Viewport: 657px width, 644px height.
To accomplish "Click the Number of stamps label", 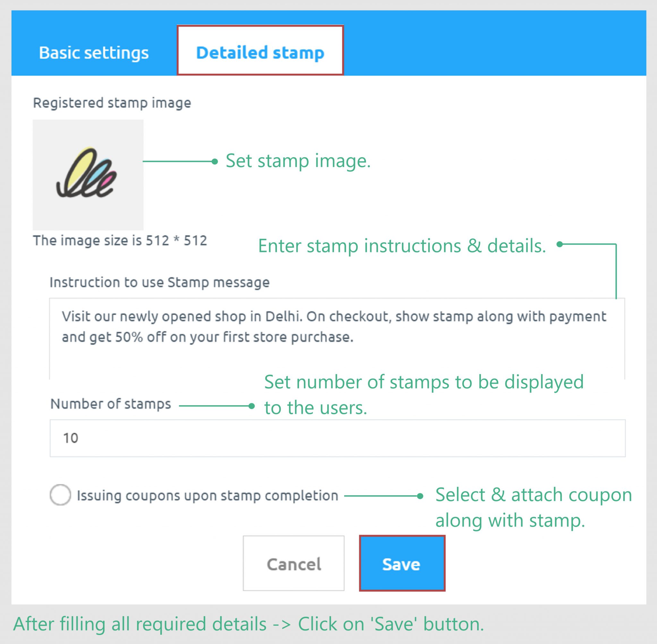I will pyautogui.click(x=111, y=403).
